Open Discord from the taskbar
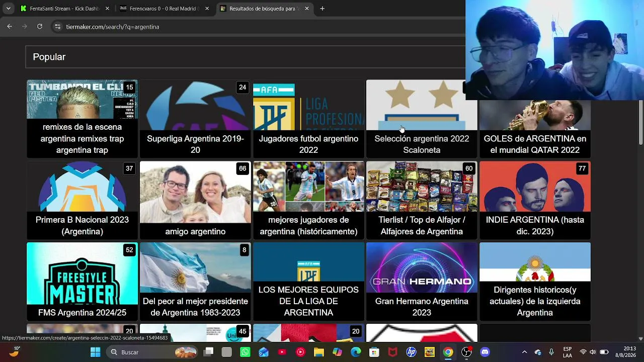The image size is (644, 362). tap(485, 352)
